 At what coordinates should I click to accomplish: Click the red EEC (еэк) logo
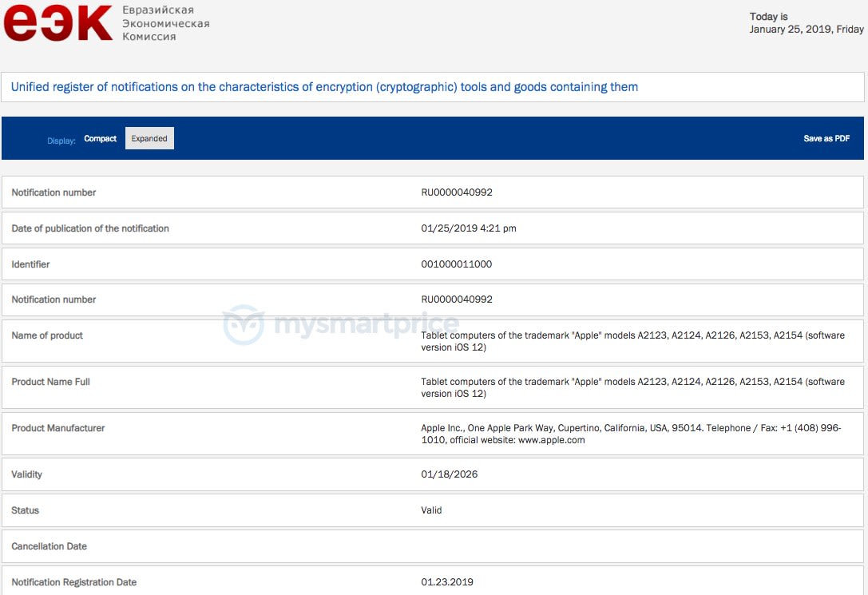pyautogui.click(x=53, y=23)
